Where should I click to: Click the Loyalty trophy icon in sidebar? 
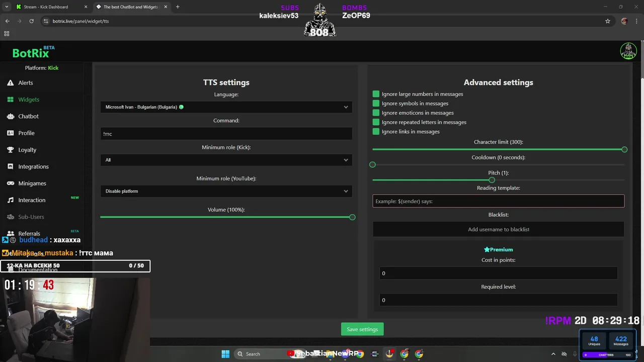click(11, 150)
